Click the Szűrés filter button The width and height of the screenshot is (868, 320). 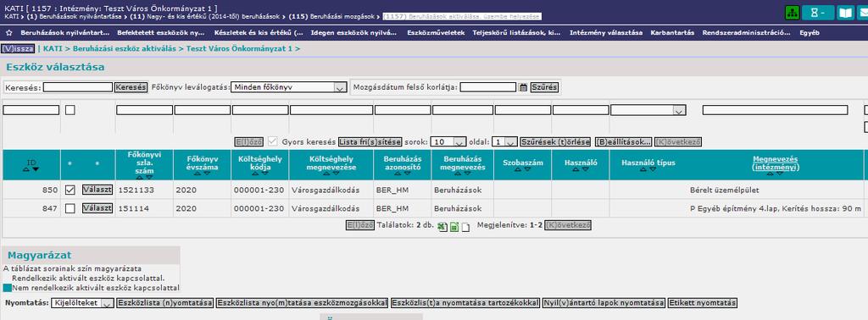point(545,87)
